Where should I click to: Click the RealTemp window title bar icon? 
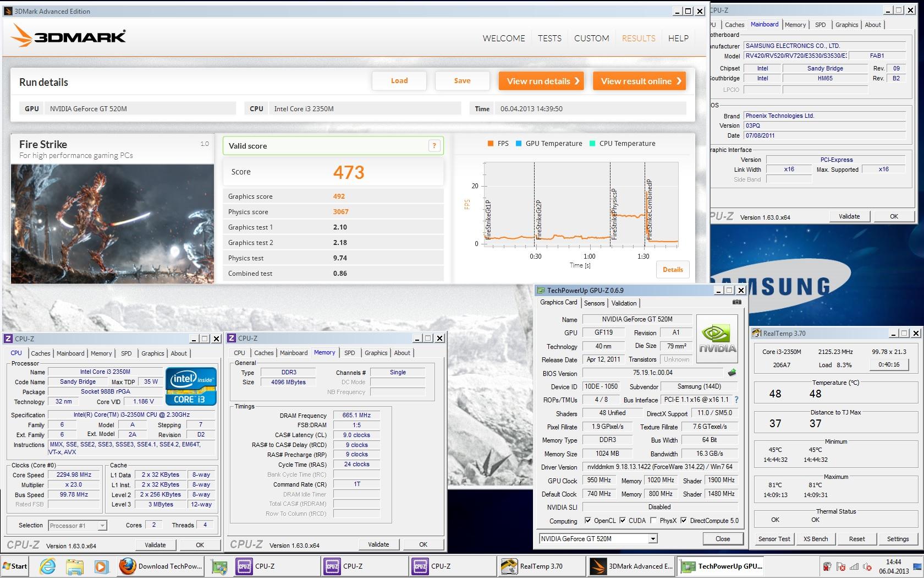click(x=757, y=333)
